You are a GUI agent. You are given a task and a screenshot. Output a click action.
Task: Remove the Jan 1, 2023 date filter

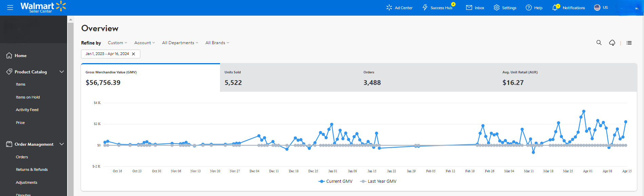(134, 54)
